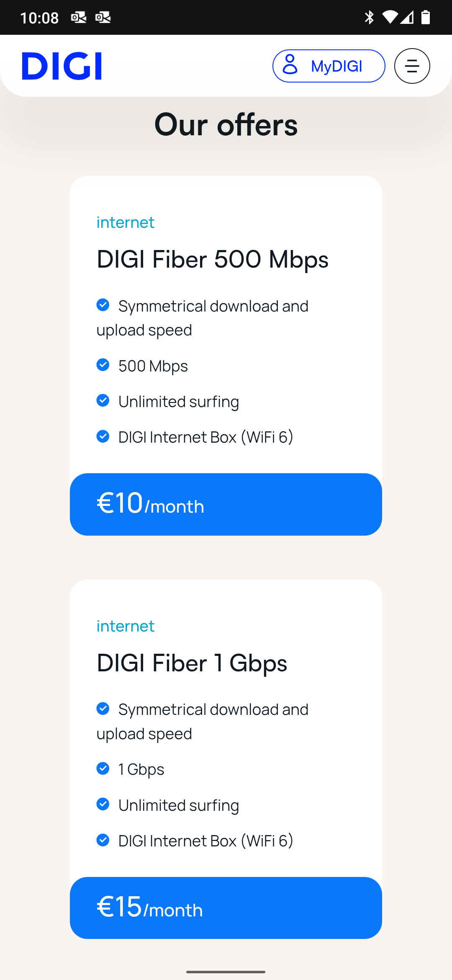This screenshot has height=980, width=452.
Task: Tap the internet label on first offer
Action: (126, 222)
